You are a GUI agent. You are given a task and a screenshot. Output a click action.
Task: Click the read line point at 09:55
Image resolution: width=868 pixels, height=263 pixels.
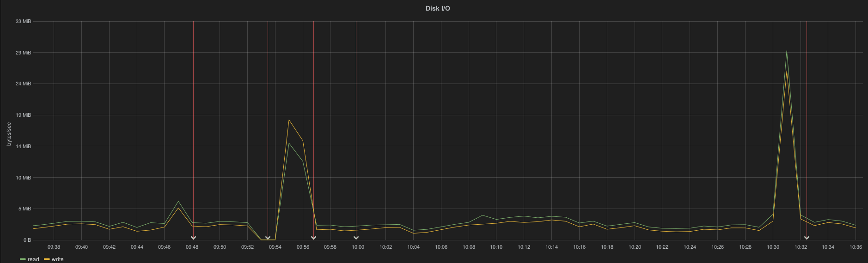click(x=289, y=143)
